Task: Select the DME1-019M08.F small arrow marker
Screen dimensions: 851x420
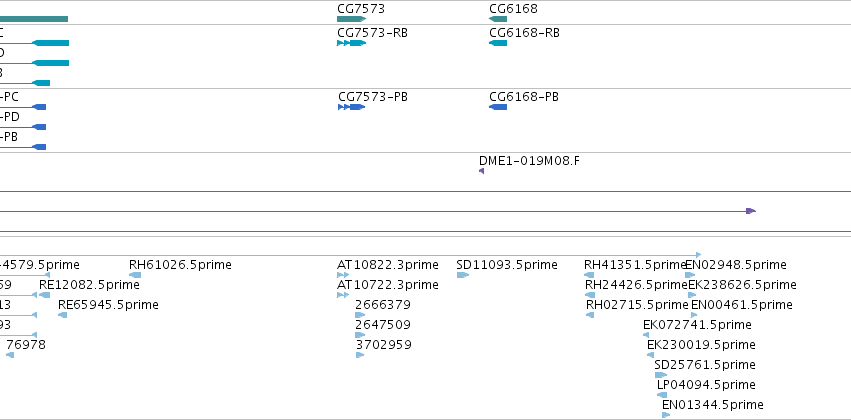Action: (481, 171)
